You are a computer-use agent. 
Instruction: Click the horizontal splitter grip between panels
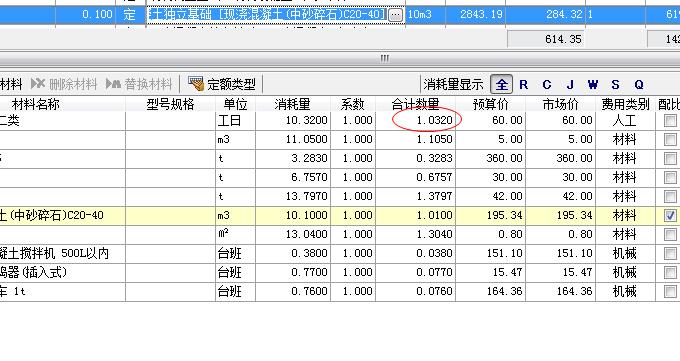click(x=384, y=58)
